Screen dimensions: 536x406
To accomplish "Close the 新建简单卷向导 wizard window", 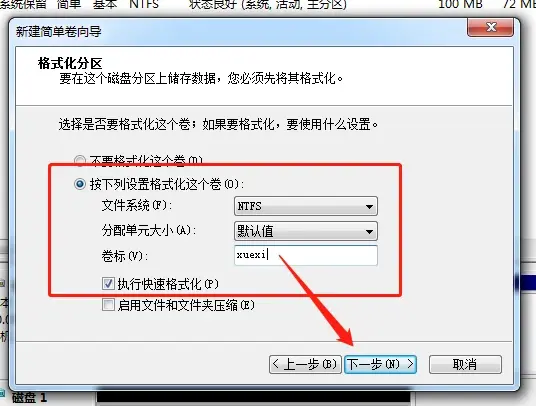I will click(x=490, y=27).
